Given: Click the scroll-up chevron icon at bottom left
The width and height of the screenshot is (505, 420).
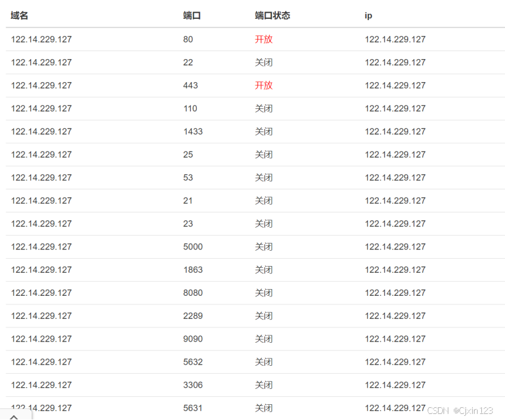Looking at the screenshot, I should point(14,417).
